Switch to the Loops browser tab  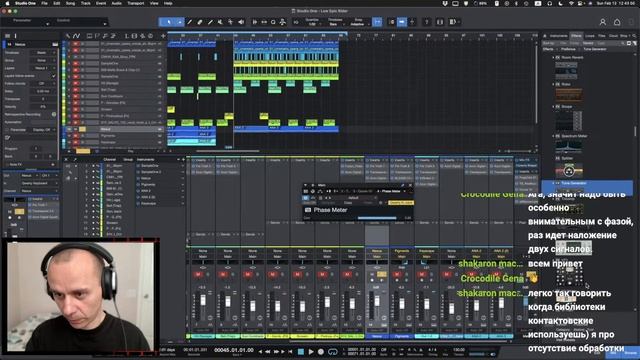pyautogui.click(x=590, y=36)
